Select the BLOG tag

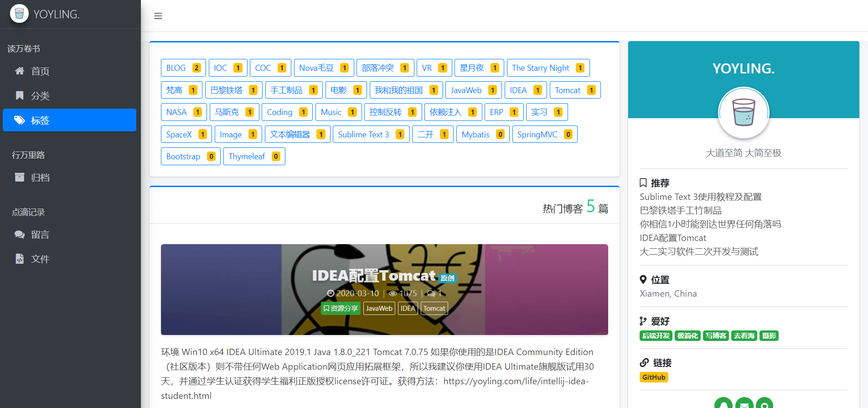pos(183,68)
